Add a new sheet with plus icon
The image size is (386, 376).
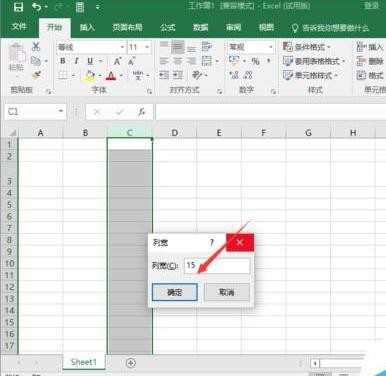[131, 363]
